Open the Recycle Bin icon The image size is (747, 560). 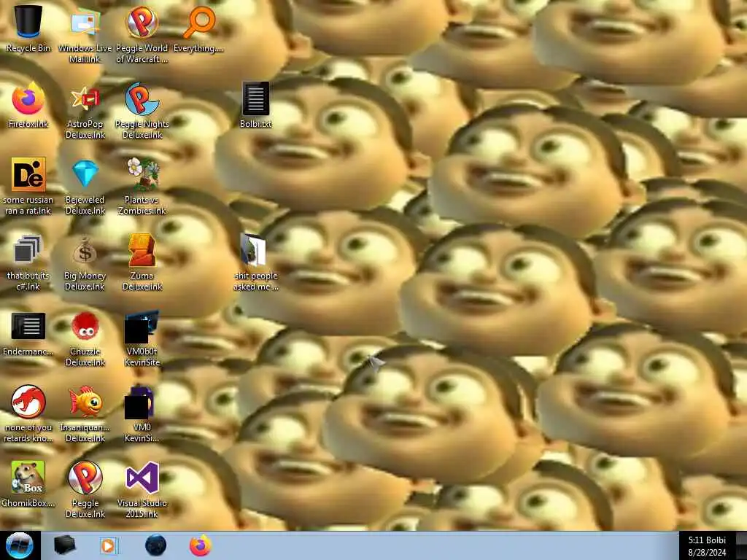(28, 28)
